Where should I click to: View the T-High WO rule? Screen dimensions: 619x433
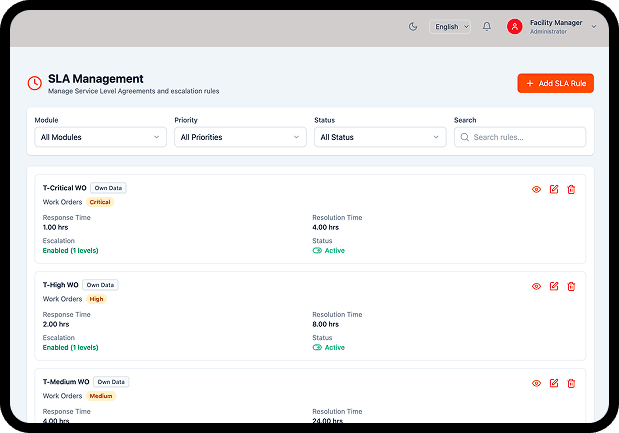tap(536, 287)
